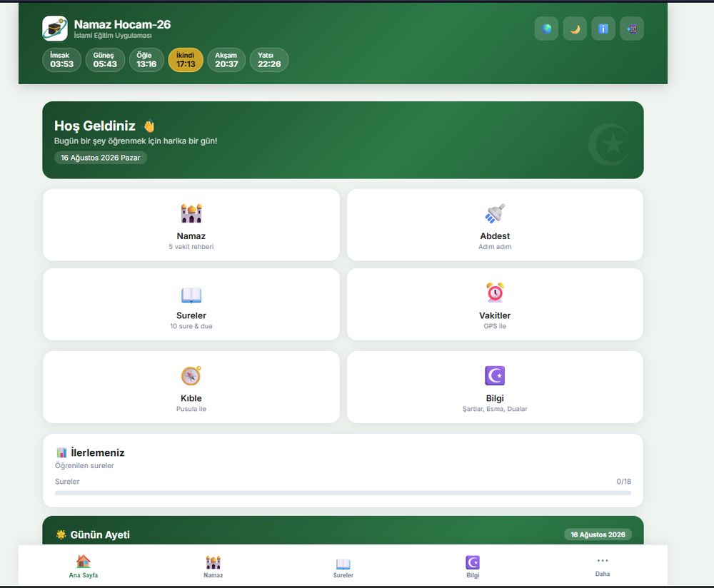Select the highlighted İkindi 17:13 pill
The image size is (714, 588).
[186, 60]
